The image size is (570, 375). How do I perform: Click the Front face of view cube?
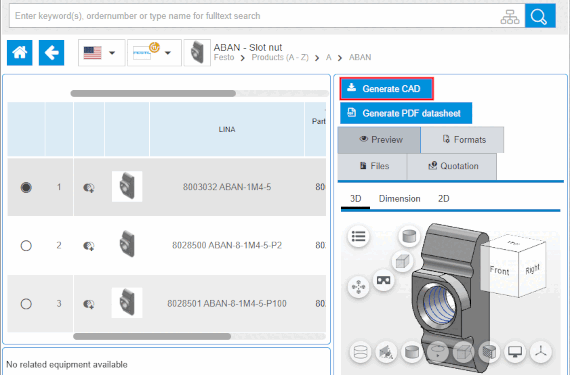point(500,271)
